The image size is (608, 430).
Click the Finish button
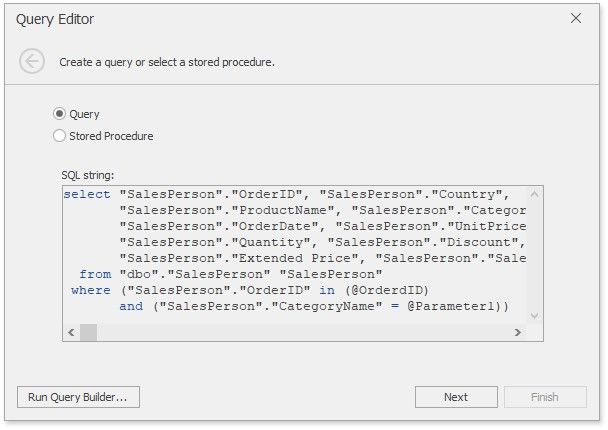click(545, 397)
